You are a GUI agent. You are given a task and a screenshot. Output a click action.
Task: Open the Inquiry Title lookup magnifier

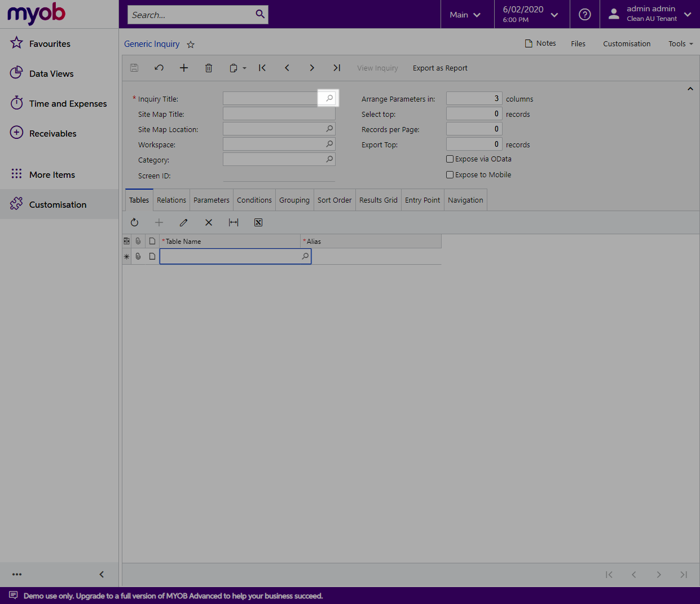pyautogui.click(x=329, y=98)
